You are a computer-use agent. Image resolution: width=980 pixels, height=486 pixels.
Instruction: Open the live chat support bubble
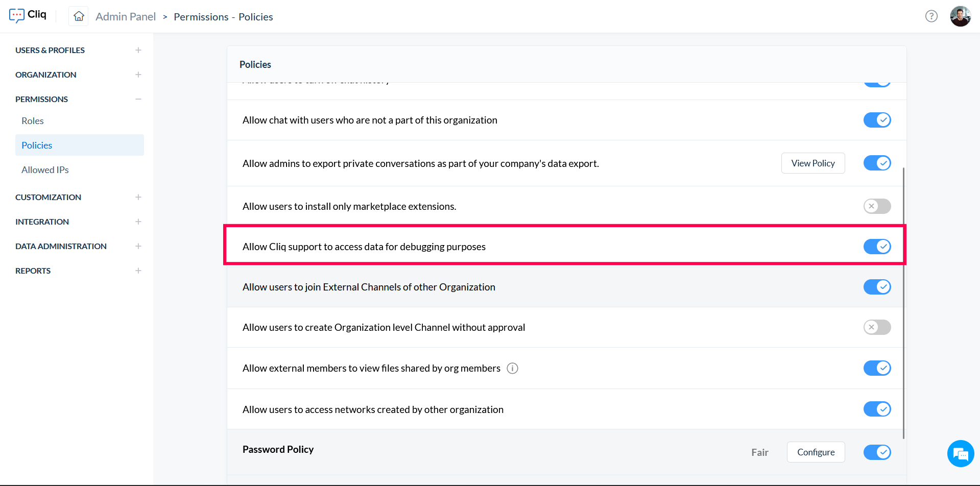(960, 453)
